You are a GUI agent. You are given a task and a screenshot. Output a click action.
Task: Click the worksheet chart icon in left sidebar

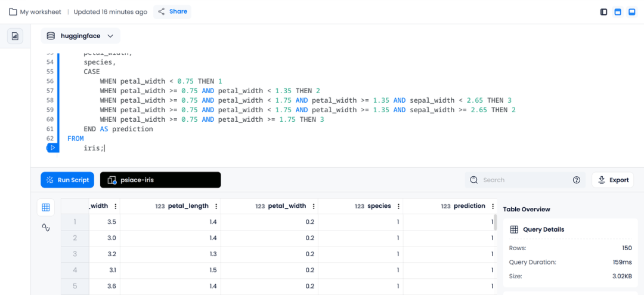pyautogui.click(x=15, y=36)
